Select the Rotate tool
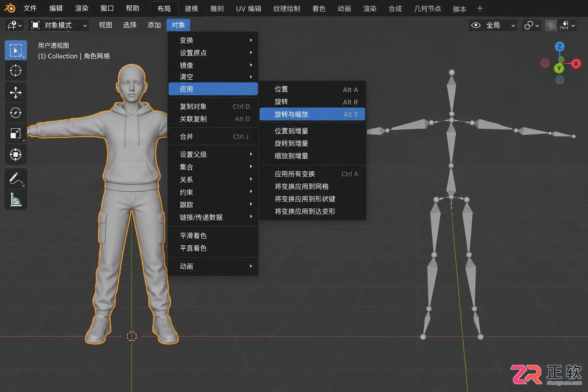588x392 pixels. 16,113
